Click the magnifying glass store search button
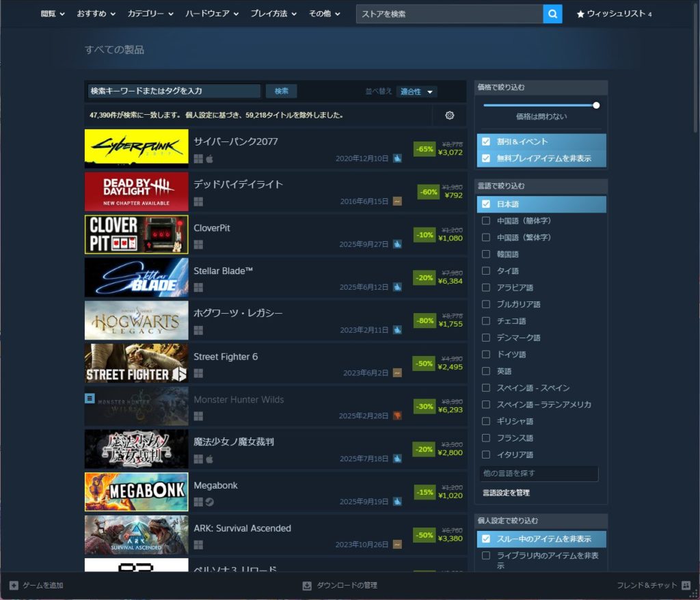700x600 pixels. point(552,14)
